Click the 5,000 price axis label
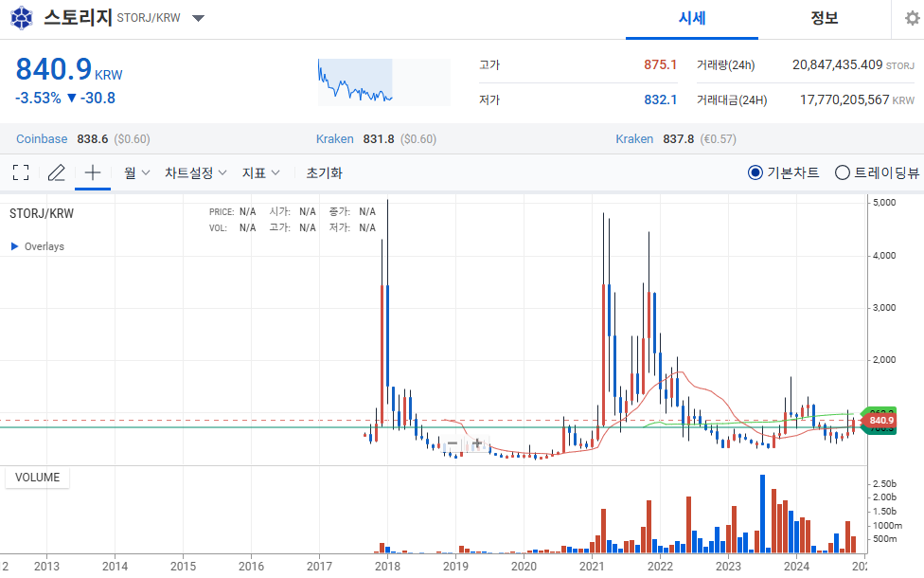The width and height of the screenshot is (924, 578). [x=884, y=203]
